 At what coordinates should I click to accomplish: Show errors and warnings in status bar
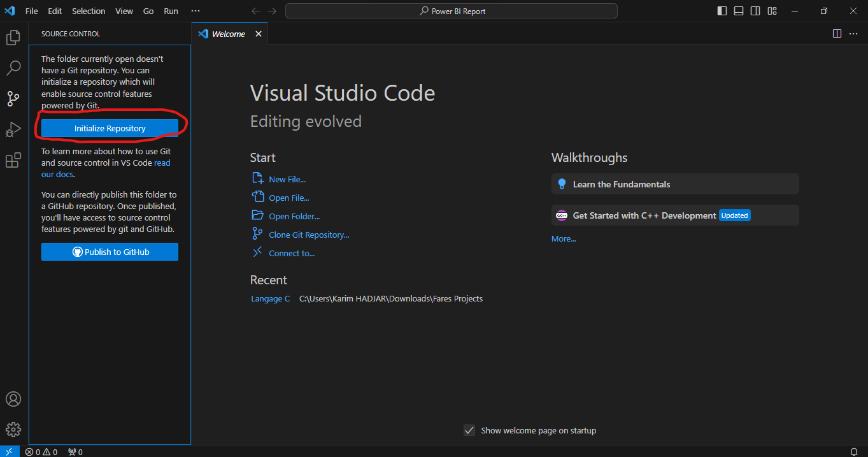(x=41, y=452)
